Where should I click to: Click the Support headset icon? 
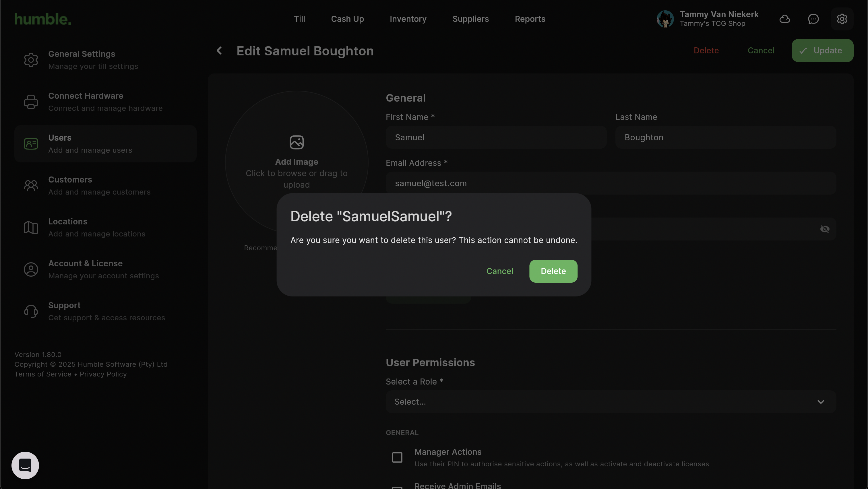[x=31, y=311]
